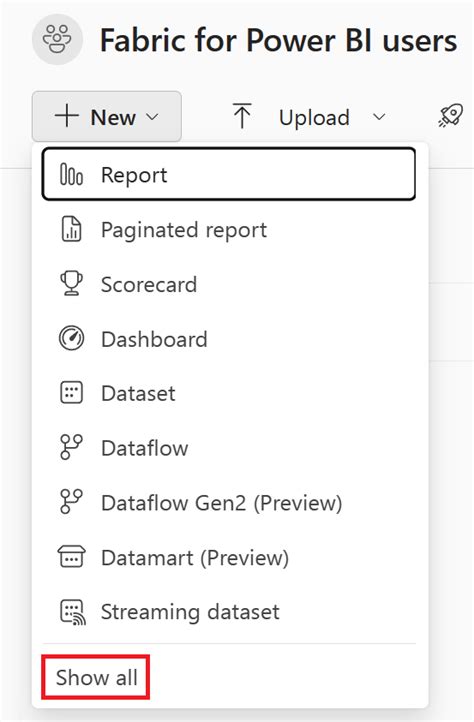Click the Dataset grid icon

(x=71, y=393)
